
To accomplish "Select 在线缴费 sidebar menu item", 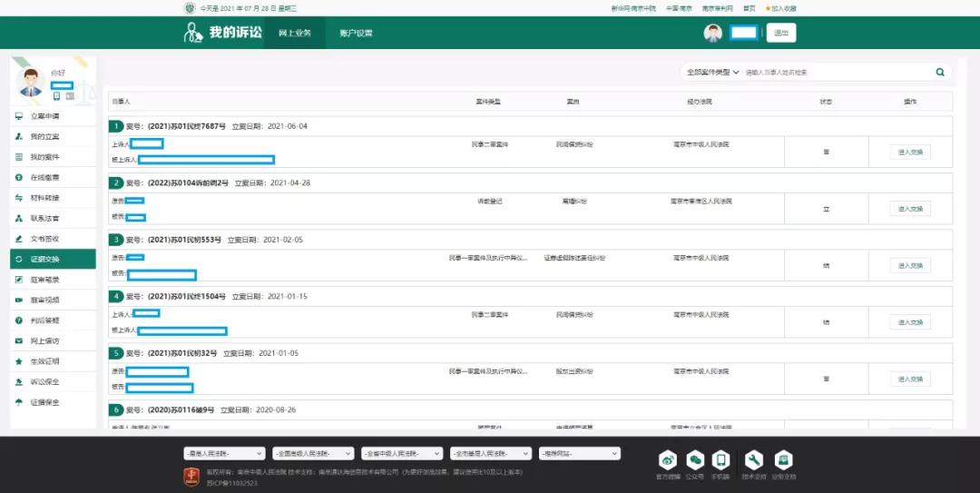I will 54,178.
